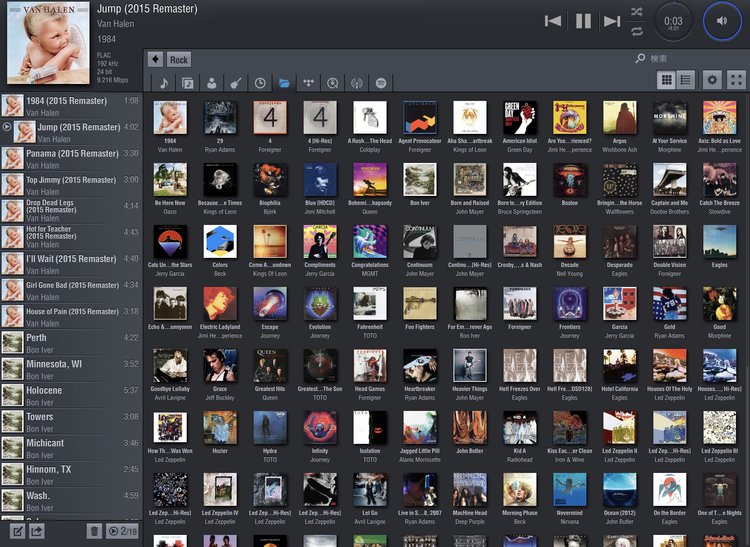Open the Spotify tab

[x=381, y=83]
